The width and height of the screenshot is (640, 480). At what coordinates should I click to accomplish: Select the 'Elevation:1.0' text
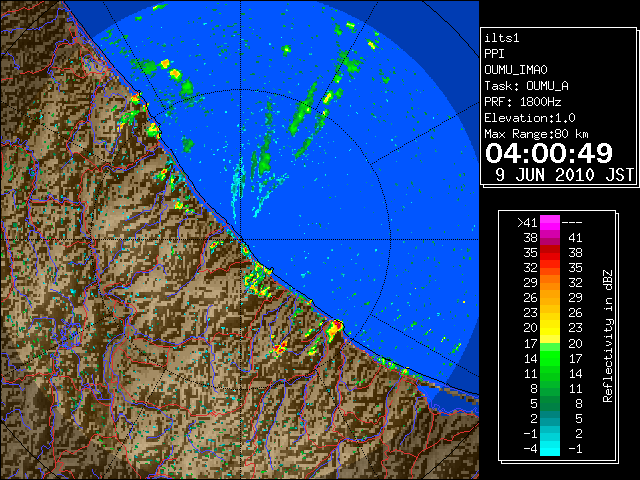(x=530, y=118)
